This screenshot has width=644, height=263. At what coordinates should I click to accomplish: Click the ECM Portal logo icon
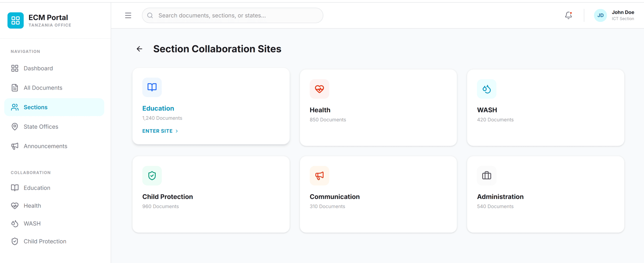coord(16,20)
